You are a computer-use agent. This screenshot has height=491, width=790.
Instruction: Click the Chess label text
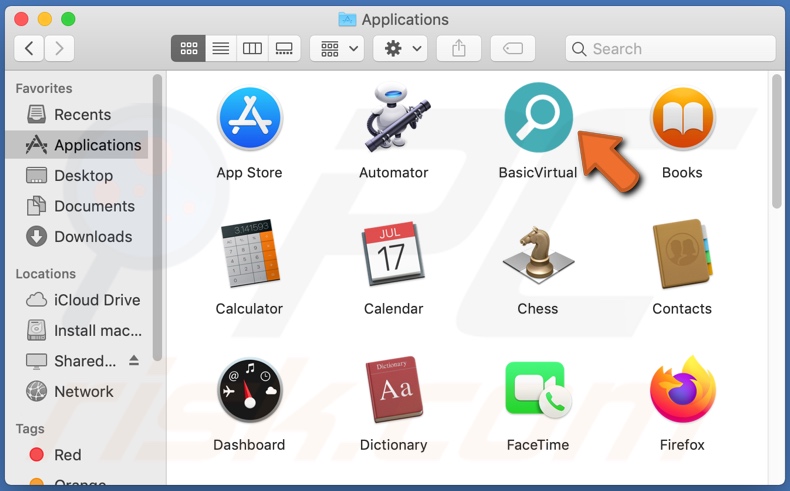[x=538, y=308]
